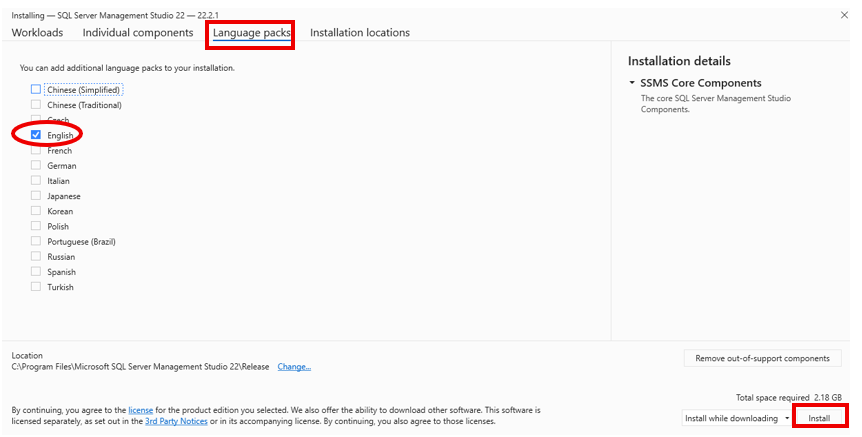Open the Install while downloading dropdown arrow

pos(787,418)
